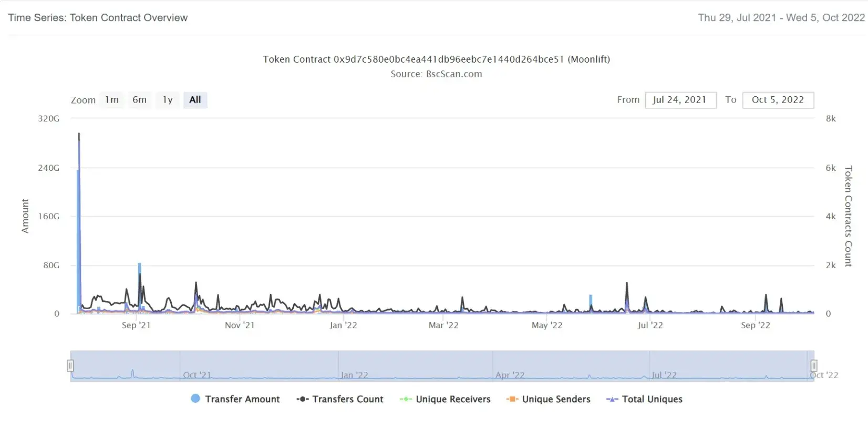The height and width of the screenshot is (428, 868).
Task: Click the 320G left axis label
Action: [x=49, y=119]
